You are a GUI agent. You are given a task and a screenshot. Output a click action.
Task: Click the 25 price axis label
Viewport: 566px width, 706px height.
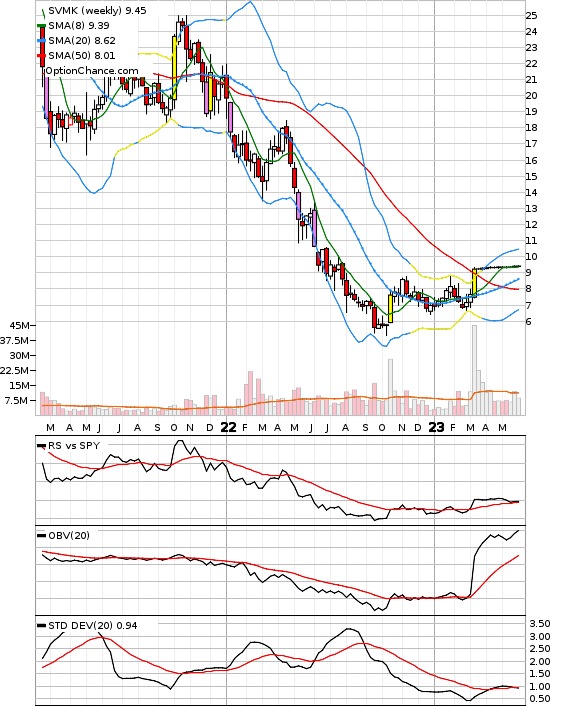point(531,15)
